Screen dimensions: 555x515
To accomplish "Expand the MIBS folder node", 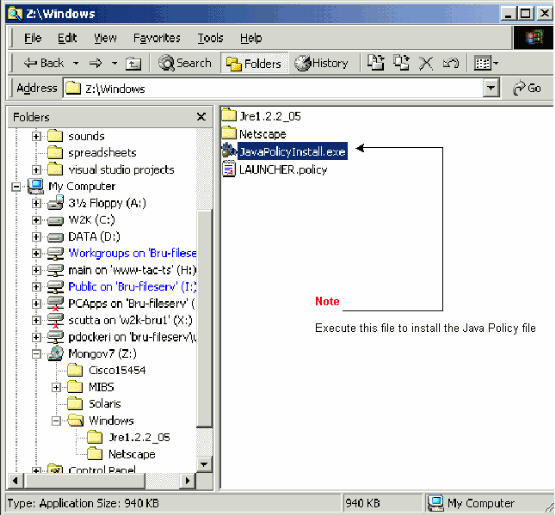I will (56, 388).
